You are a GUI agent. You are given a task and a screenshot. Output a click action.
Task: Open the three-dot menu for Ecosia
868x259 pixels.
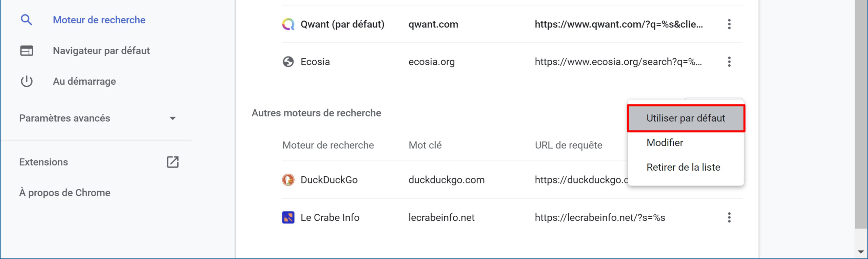coord(729,62)
